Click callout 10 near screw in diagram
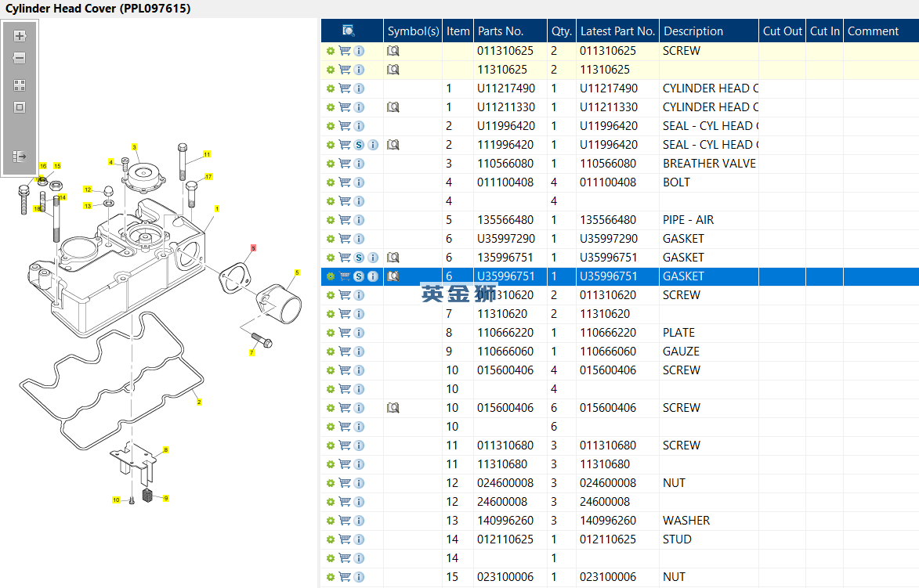 tap(116, 500)
